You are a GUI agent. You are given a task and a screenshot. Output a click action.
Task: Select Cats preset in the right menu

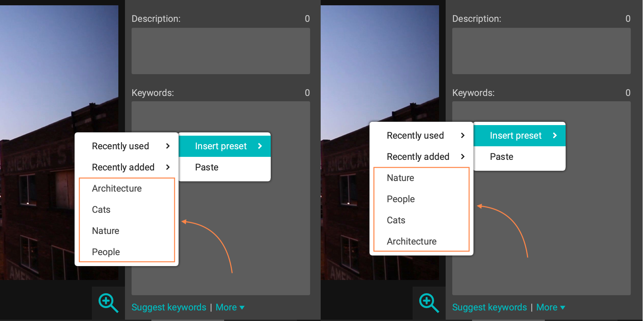[396, 220]
